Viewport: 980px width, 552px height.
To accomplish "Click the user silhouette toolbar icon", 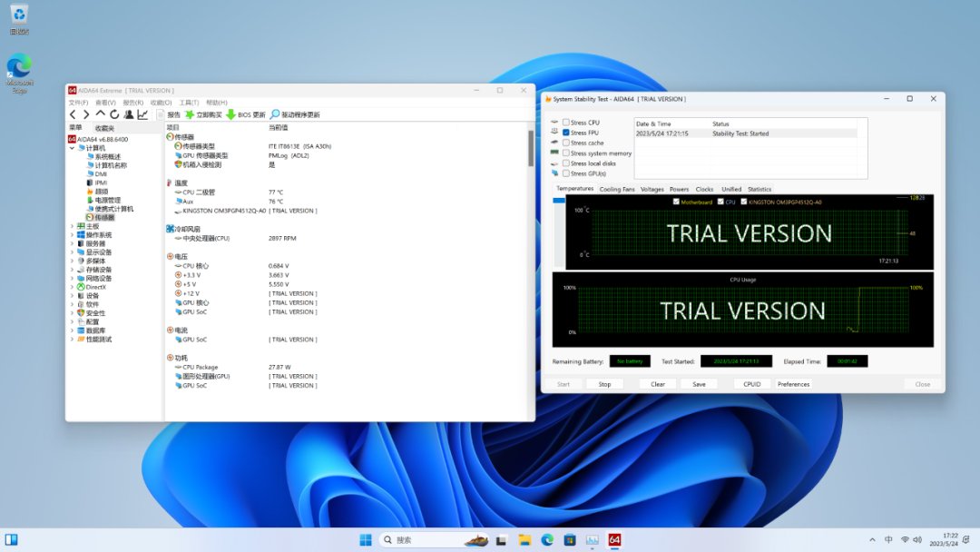I will pyautogui.click(x=129, y=114).
